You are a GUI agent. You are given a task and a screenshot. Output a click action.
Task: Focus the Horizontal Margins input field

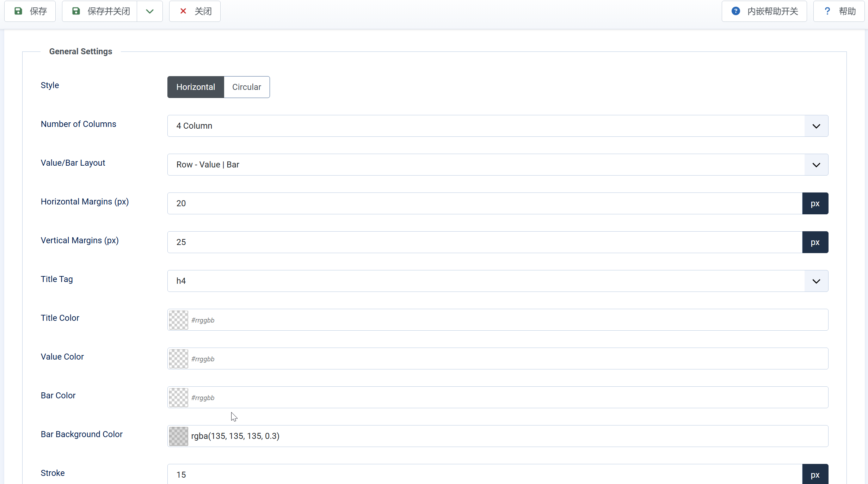coord(485,203)
